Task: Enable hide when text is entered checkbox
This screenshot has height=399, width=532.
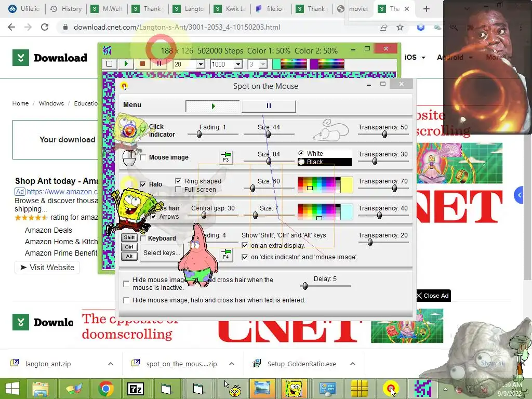Action: coord(126,300)
